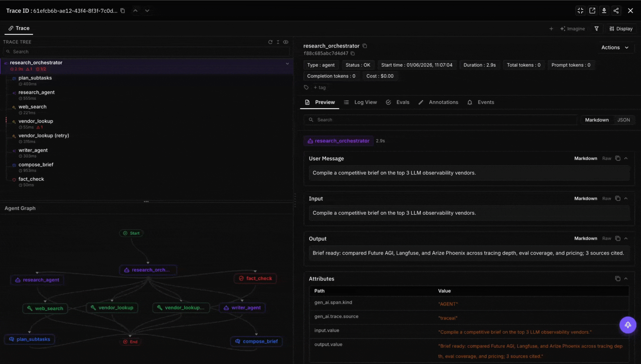Click the plus icon near Imagine
The image size is (641, 364).
click(x=551, y=29)
